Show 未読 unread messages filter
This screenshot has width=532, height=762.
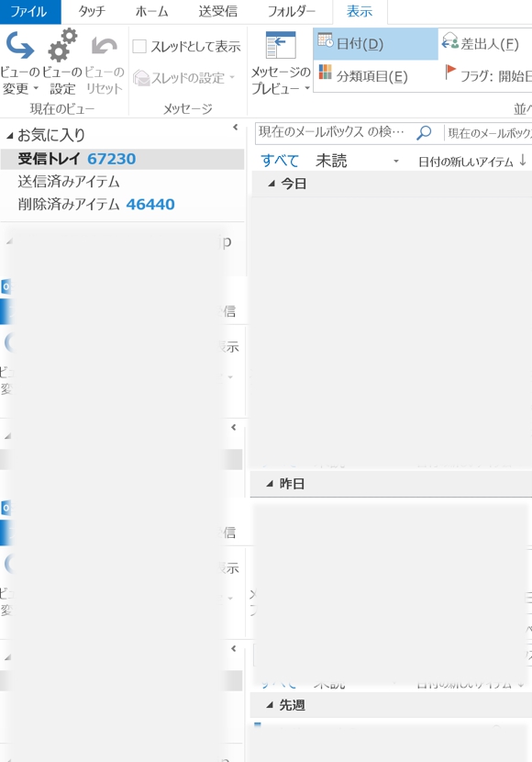331,161
